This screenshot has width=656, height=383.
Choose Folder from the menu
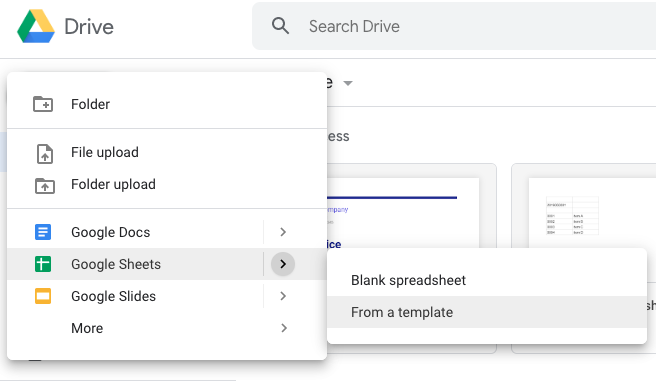[x=167, y=104]
